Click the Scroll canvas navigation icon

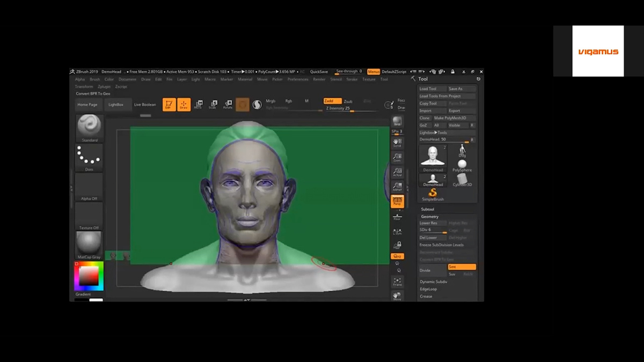click(x=397, y=143)
